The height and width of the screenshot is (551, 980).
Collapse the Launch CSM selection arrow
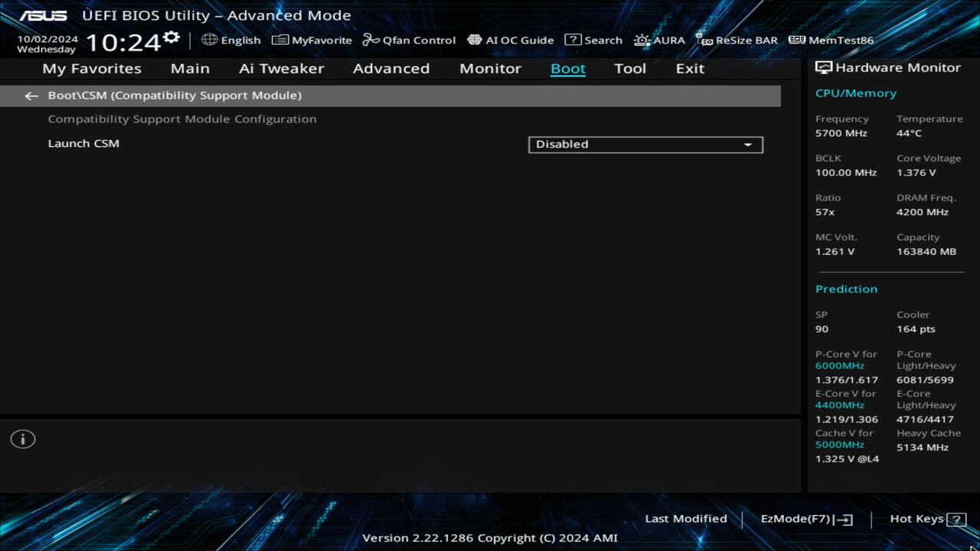[747, 145]
